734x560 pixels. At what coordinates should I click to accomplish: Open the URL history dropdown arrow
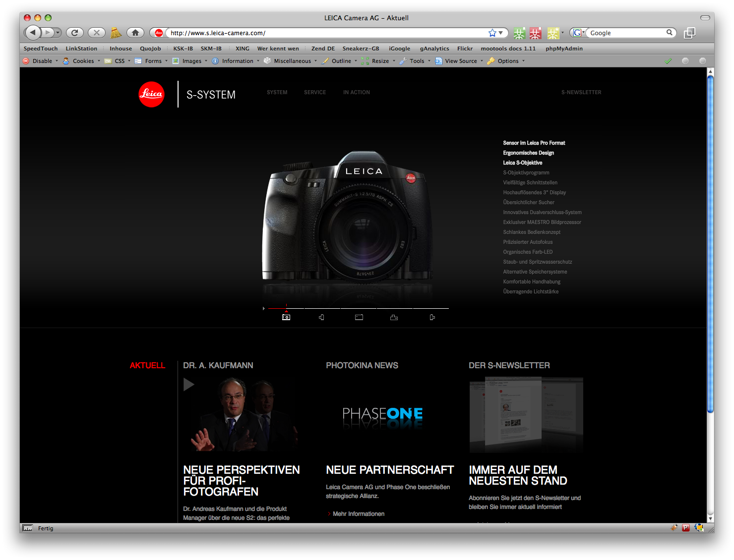500,33
